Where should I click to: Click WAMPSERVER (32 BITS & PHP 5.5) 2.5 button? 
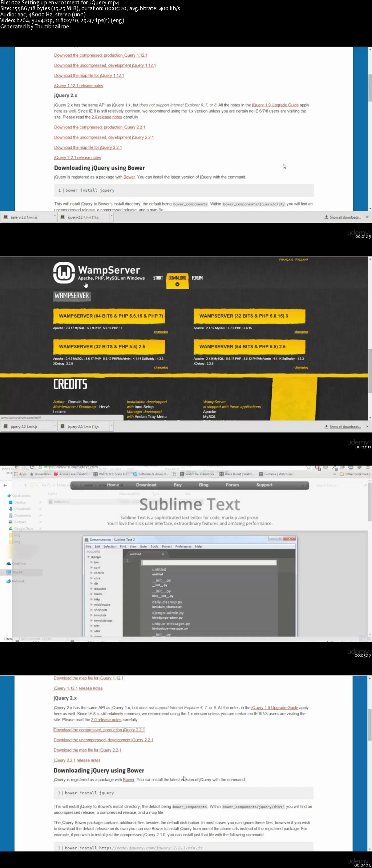[x=109, y=347]
